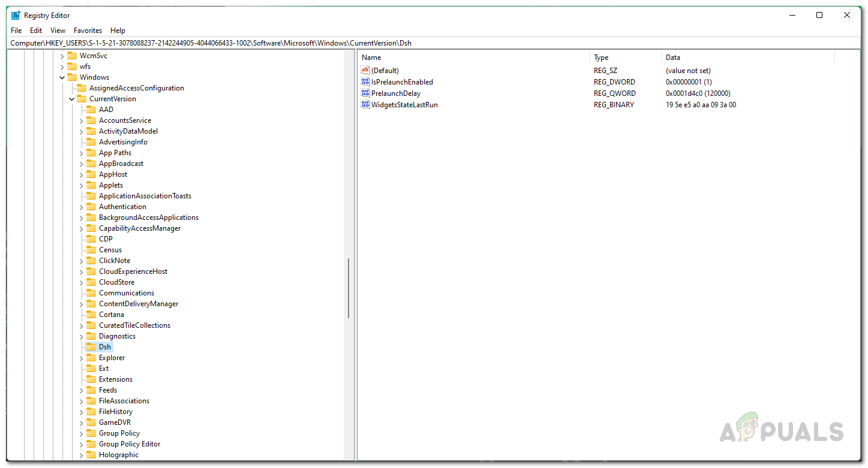Select the AppBroadcast key
The width and height of the screenshot is (868, 468).
pos(121,164)
